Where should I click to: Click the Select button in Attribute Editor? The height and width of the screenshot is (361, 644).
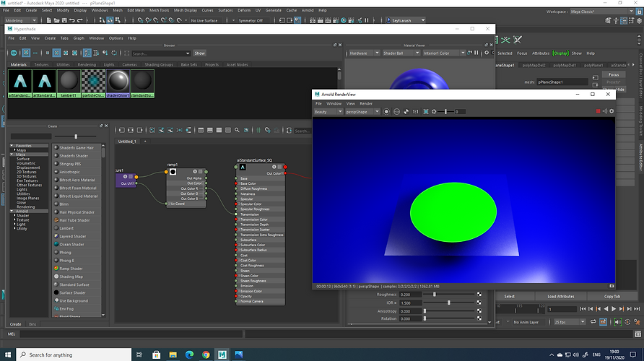[x=509, y=296]
